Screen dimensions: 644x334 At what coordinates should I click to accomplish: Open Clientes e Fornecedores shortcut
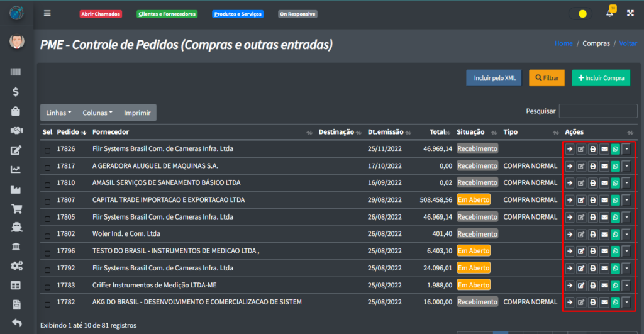point(167,14)
